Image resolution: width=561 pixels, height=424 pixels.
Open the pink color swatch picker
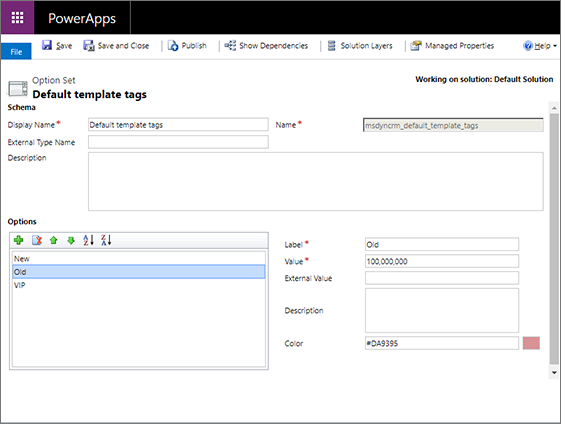tap(531, 343)
